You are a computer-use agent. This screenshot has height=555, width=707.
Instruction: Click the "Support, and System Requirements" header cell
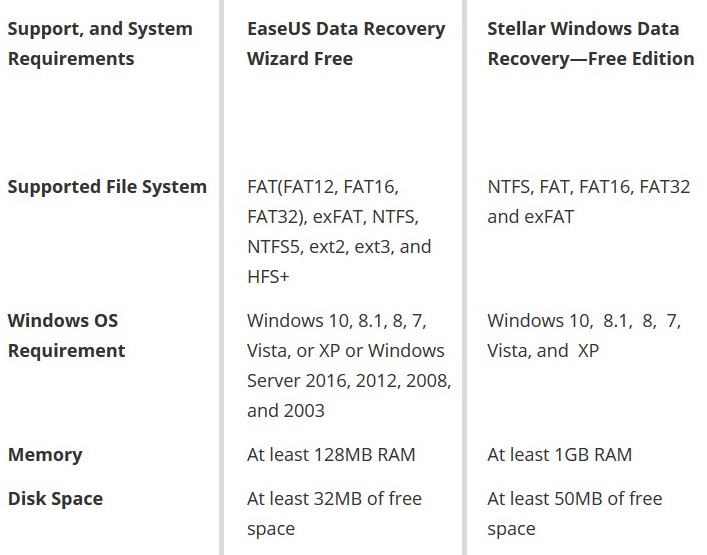pyautogui.click(x=100, y=43)
